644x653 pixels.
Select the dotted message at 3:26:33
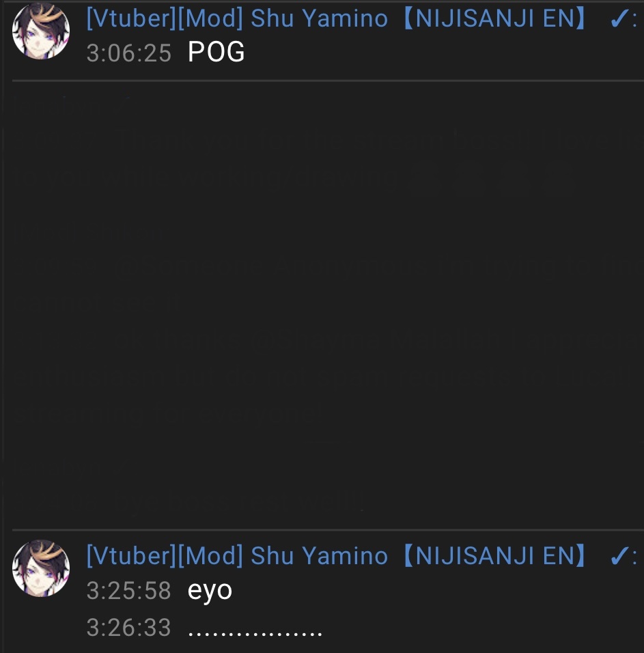[x=255, y=634]
